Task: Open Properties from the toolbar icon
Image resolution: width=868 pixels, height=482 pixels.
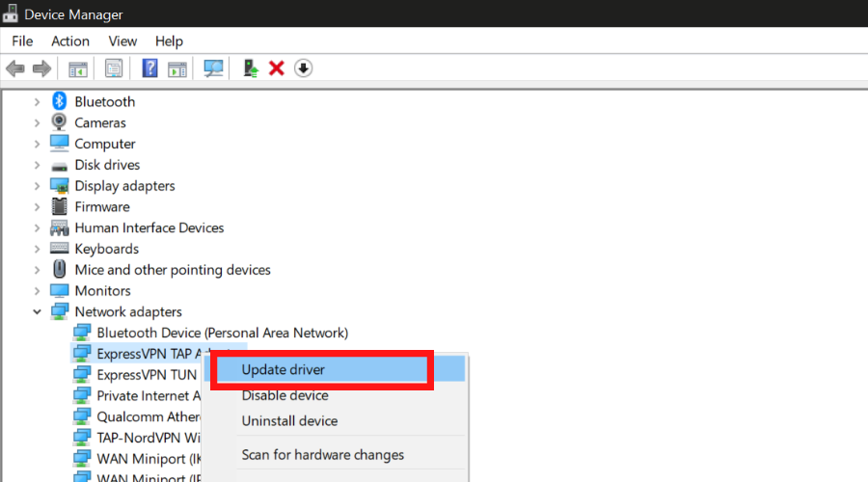Action: tap(114, 68)
